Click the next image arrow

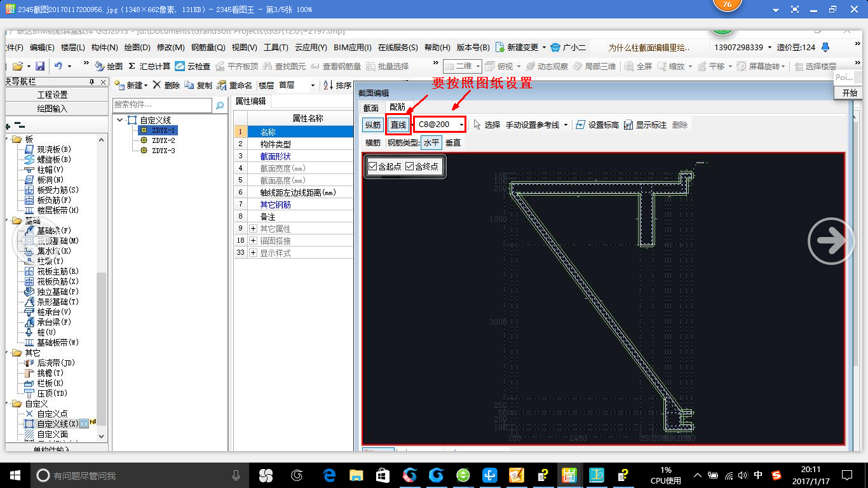coord(831,241)
